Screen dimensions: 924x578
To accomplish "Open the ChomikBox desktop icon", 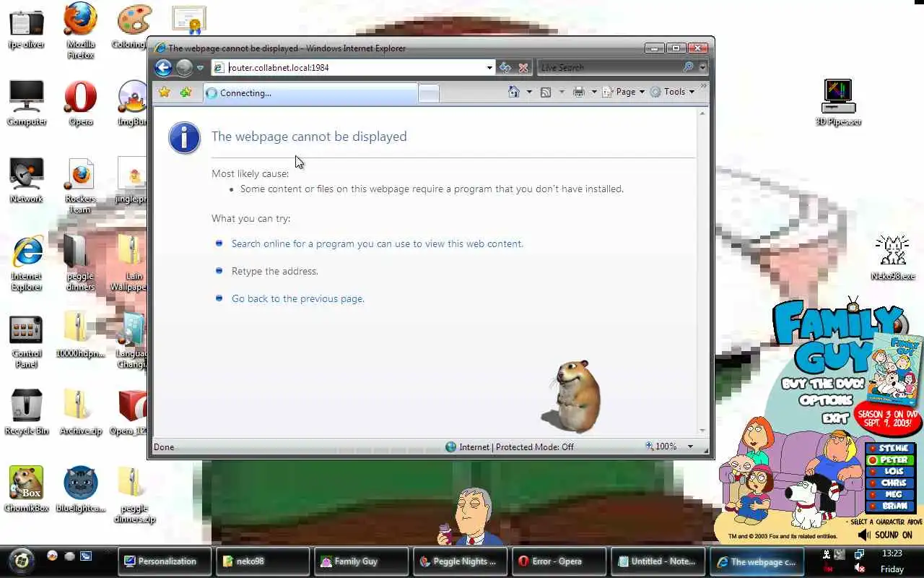I will tap(27, 488).
